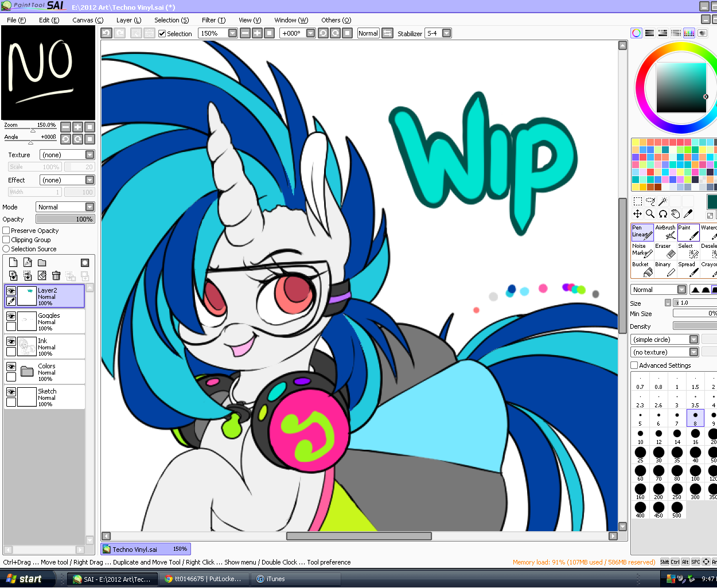The height and width of the screenshot is (588, 717).
Task: Pick a shade in the color square
Action: click(681, 88)
